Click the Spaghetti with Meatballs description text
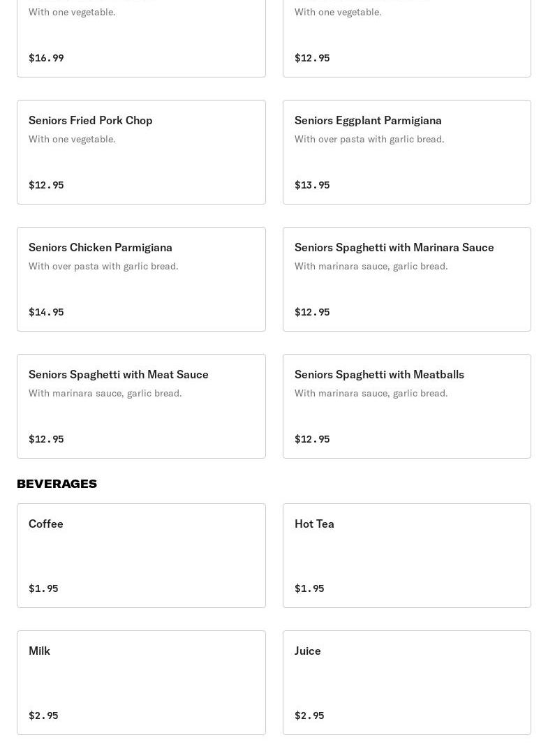 click(371, 393)
